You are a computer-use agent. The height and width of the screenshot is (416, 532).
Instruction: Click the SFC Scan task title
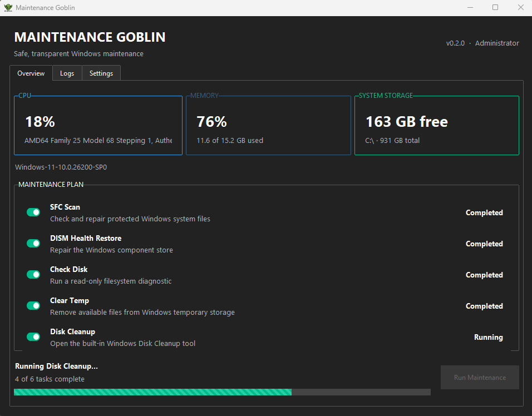[65, 207]
